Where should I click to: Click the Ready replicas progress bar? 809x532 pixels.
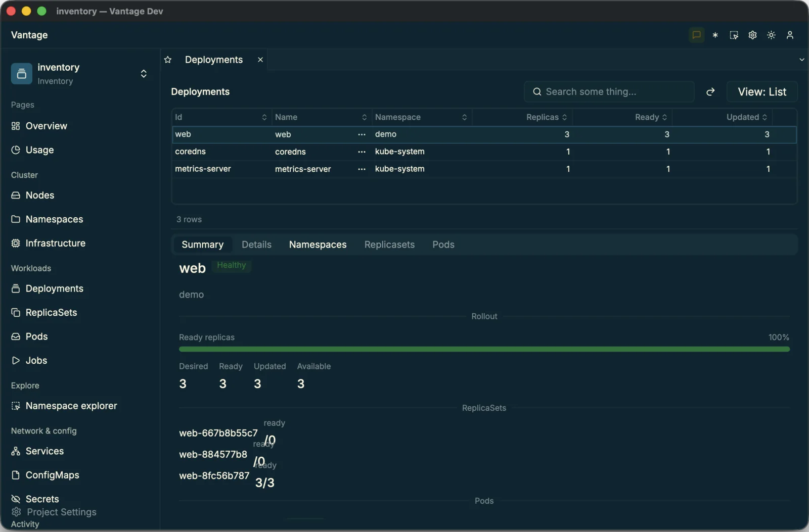pos(484,349)
